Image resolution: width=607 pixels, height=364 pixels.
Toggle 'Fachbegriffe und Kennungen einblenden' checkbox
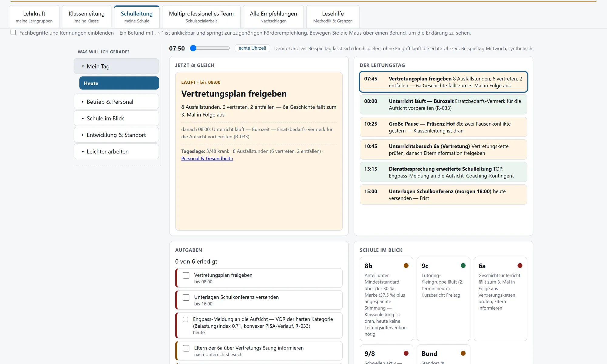click(13, 32)
